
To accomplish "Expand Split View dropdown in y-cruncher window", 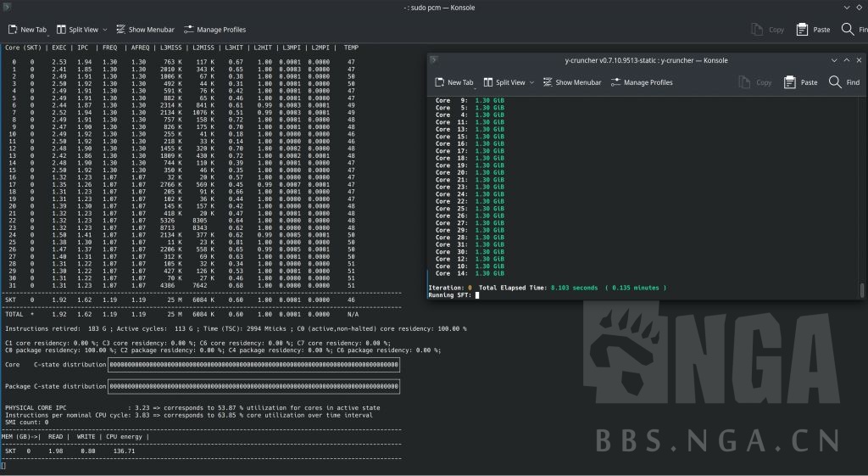I will 531,82.
